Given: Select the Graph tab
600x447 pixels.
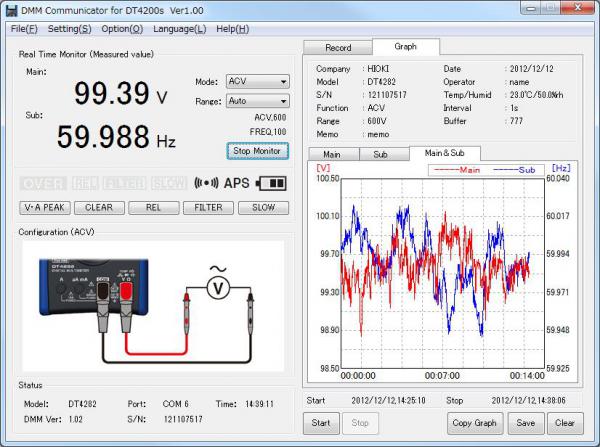Looking at the screenshot, I should pos(406,47).
